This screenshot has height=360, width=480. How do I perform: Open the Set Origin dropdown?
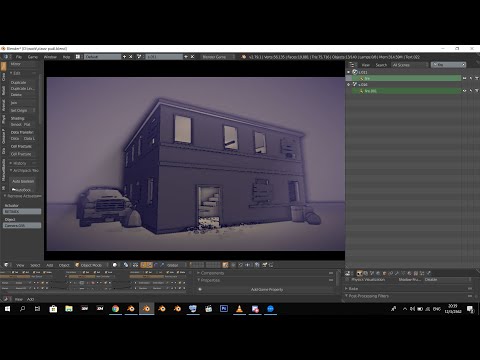(23, 110)
